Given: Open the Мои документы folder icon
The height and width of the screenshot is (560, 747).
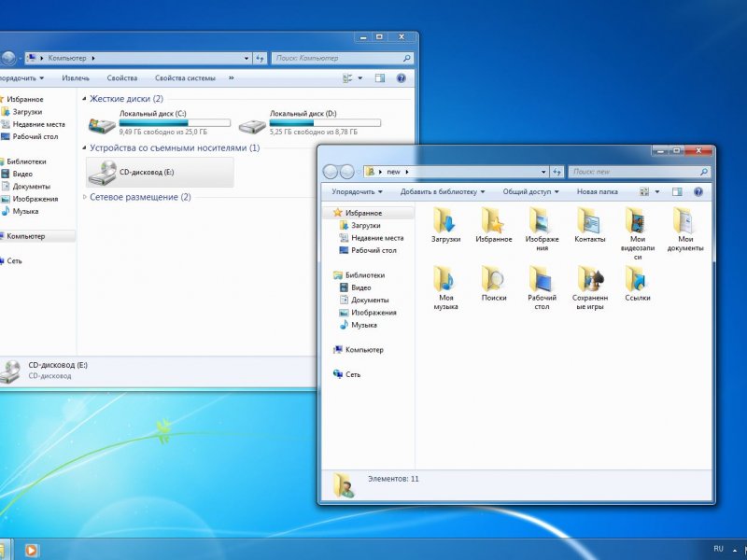Looking at the screenshot, I should (x=684, y=220).
